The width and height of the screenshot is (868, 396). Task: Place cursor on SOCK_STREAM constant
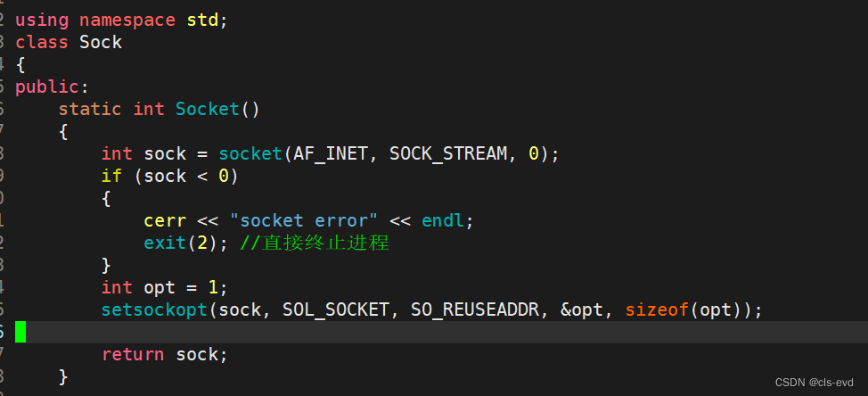point(448,153)
